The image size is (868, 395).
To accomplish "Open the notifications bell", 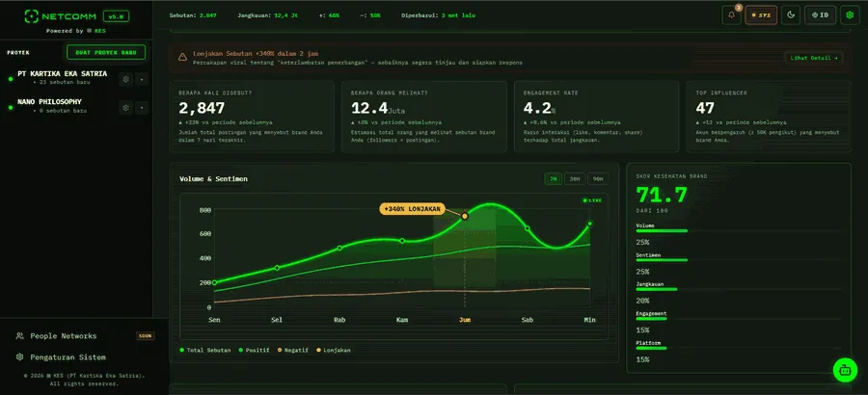I will coord(731,15).
